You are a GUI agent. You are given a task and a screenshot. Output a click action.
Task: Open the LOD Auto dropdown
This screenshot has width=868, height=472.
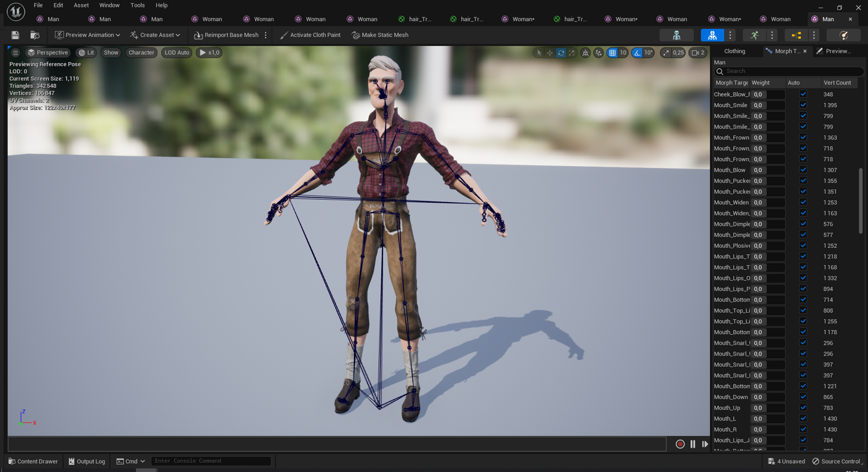pos(176,53)
